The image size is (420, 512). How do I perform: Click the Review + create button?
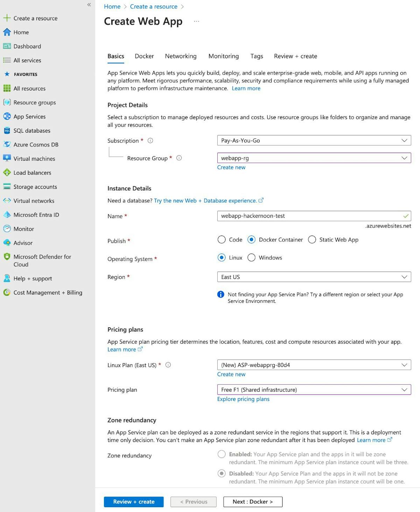click(x=133, y=502)
